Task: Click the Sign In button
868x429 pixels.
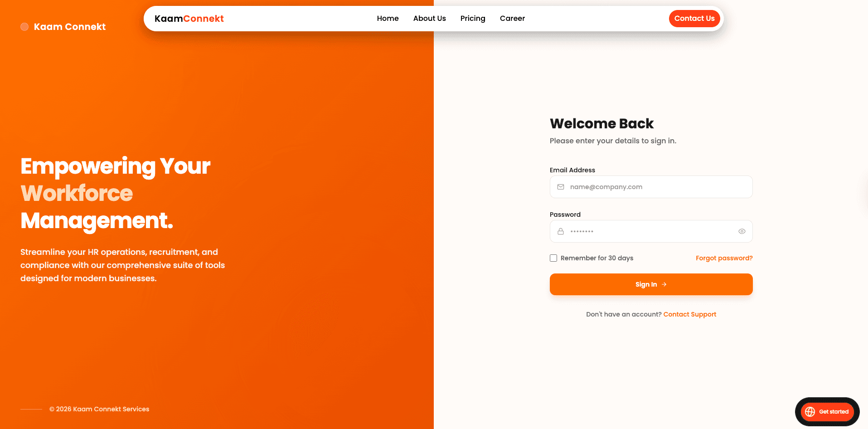Action: 651,284
